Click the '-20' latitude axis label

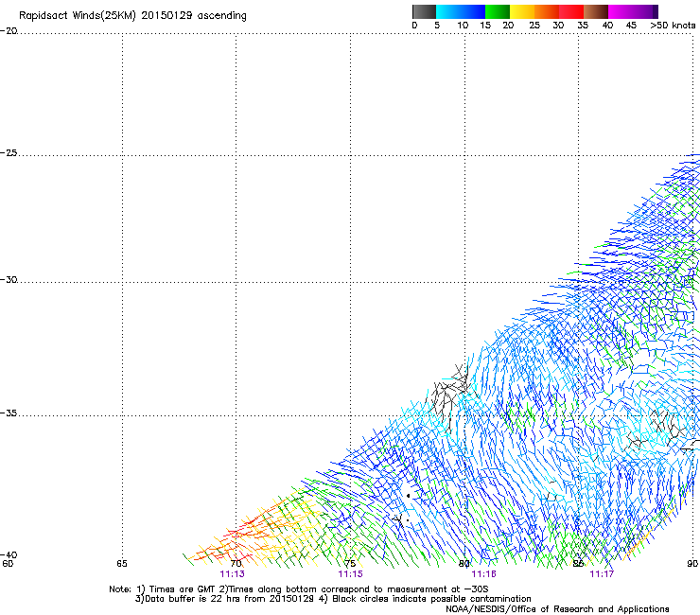pyautogui.click(x=9, y=31)
